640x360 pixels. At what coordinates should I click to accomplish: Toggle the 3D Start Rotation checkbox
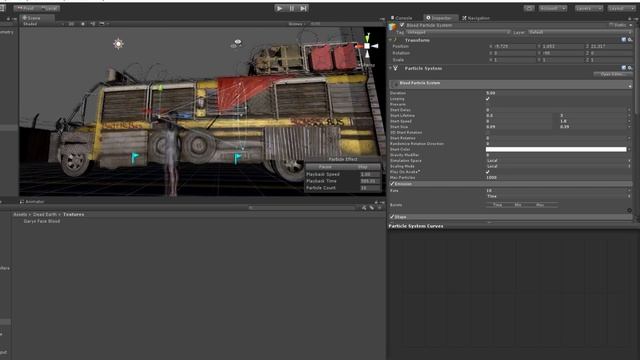(487, 133)
